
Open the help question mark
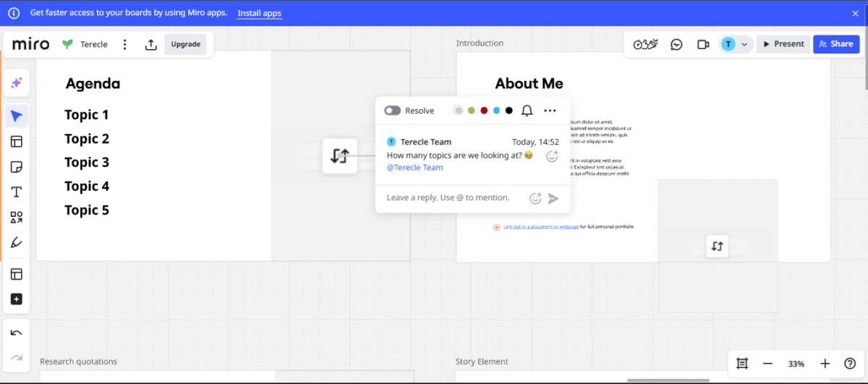[850, 364]
